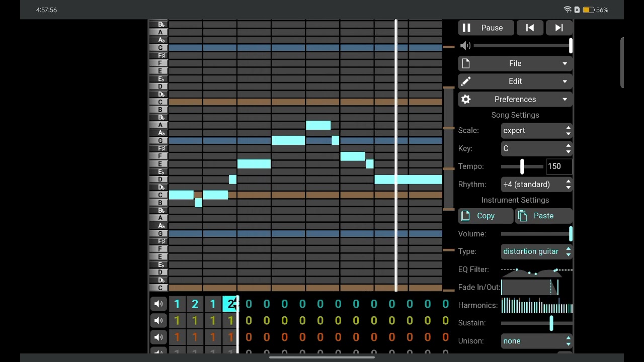Open the Unison dropdown showing none

click(x=537, y=341)
